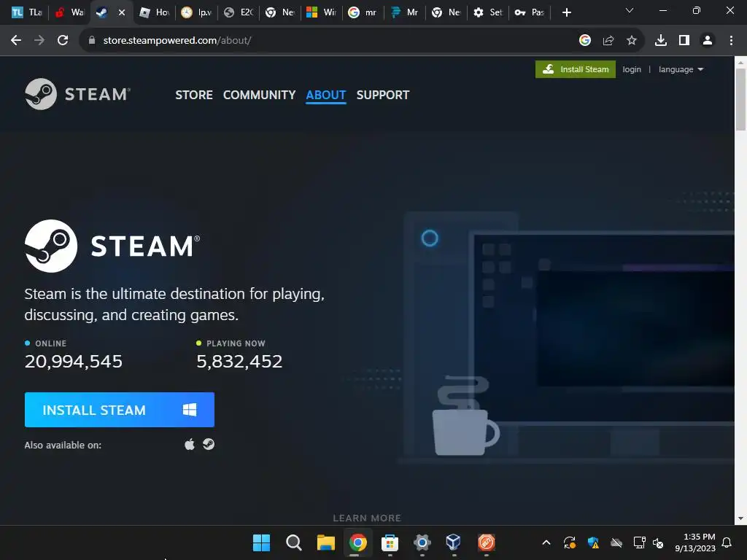Switch to the Ho Roblox tab

155,12
